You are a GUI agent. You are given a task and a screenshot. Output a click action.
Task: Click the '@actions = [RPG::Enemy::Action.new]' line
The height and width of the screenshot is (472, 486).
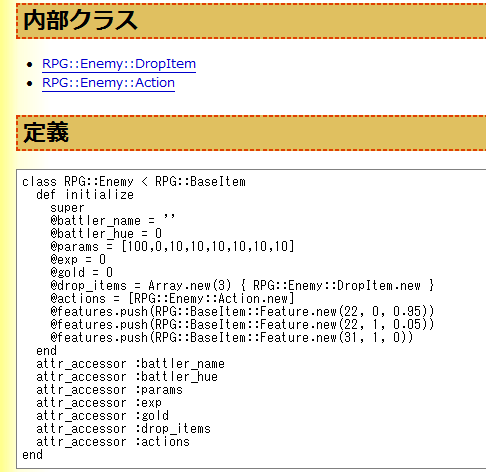click(172, 299)
